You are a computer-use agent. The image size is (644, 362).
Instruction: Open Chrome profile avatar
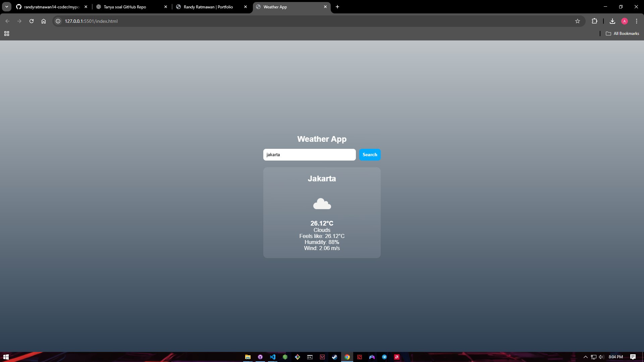point(624,21)
